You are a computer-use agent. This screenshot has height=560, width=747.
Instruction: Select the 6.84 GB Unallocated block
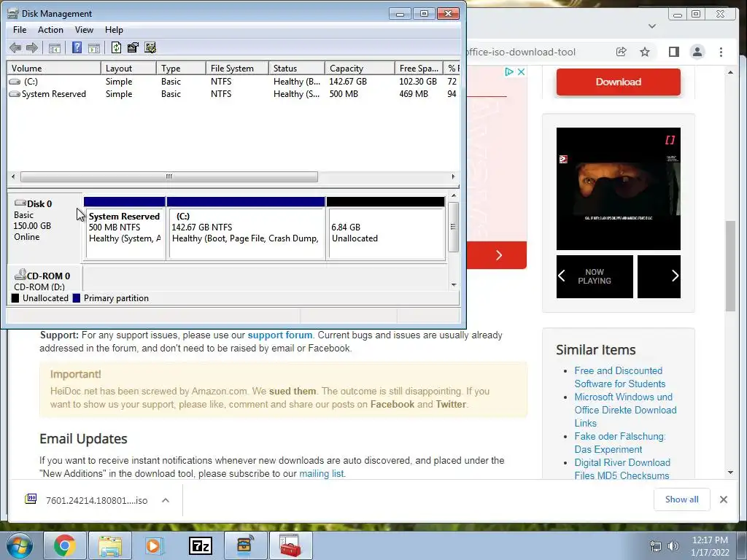pyautogui.click(x=386, y=228)
